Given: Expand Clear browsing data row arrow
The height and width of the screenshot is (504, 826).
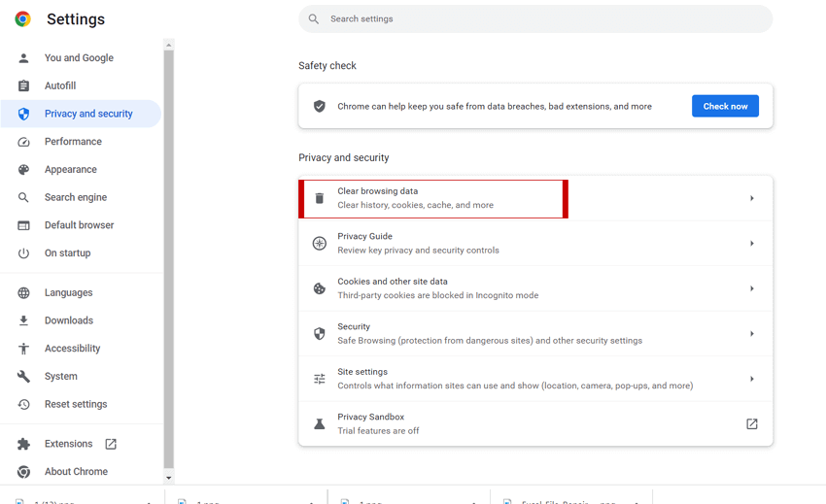Looking at the screenshot, I should click(x=752, y=198).
